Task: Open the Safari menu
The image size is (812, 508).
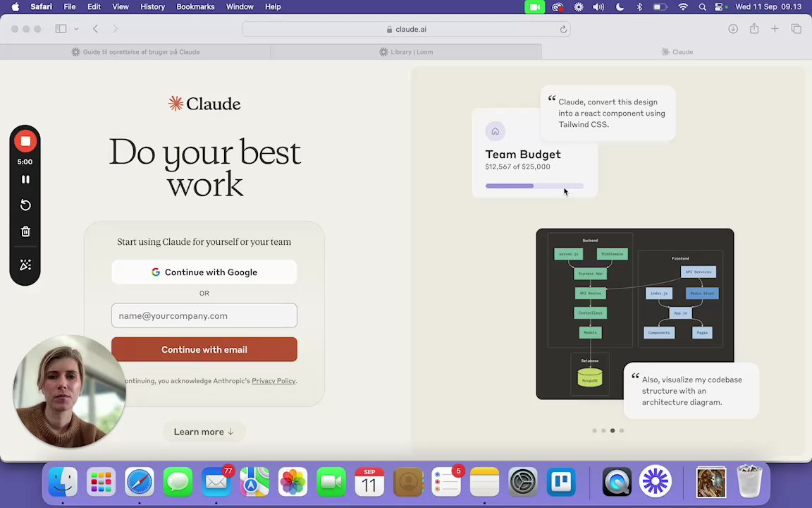Action: tap(41, 7)
